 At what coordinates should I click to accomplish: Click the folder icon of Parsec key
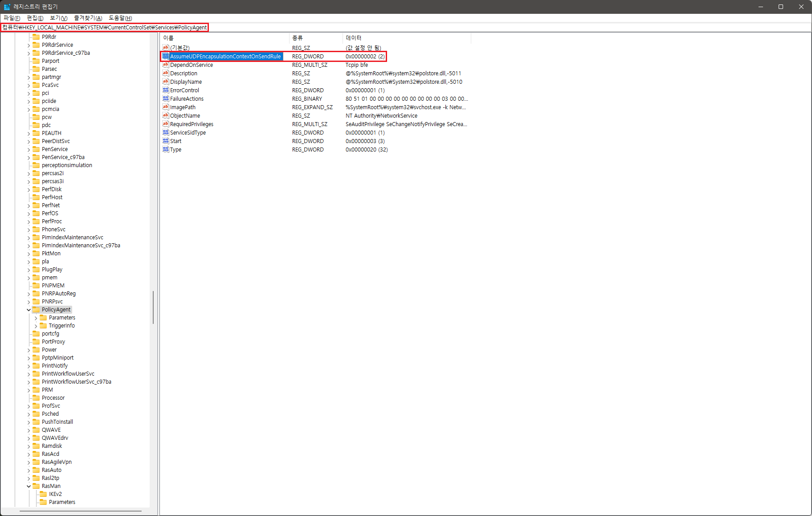(x=36, y=69)
